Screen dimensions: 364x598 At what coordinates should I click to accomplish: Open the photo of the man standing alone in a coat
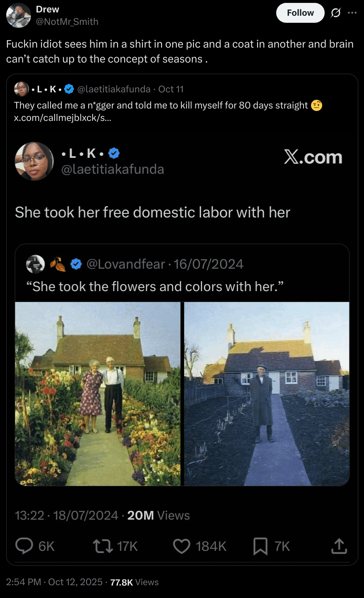[267, 394]
